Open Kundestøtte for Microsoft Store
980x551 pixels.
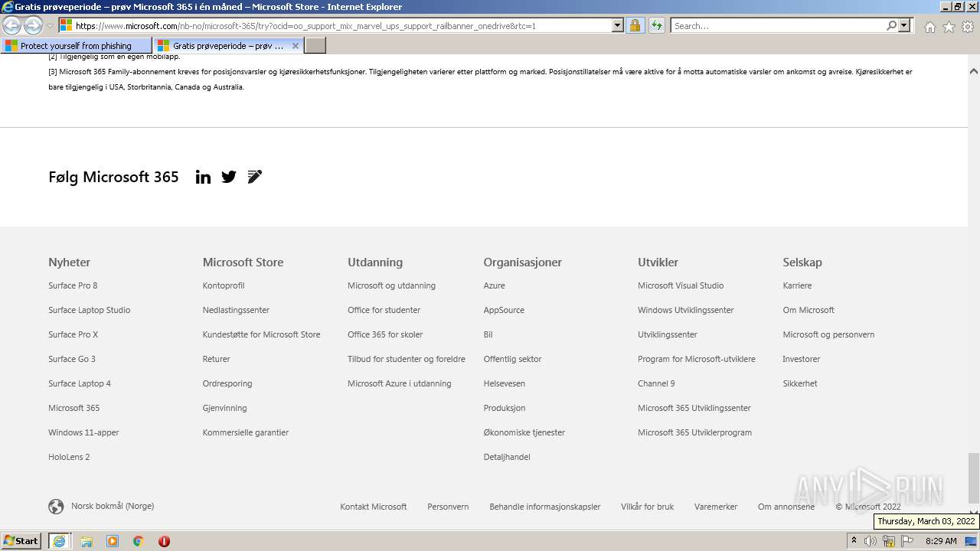click(261, 334)
